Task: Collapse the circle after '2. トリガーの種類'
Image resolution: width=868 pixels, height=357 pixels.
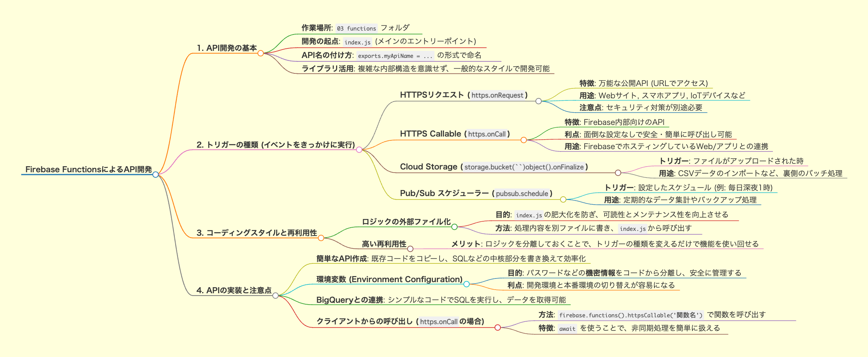Action: (x=359, y=150)
